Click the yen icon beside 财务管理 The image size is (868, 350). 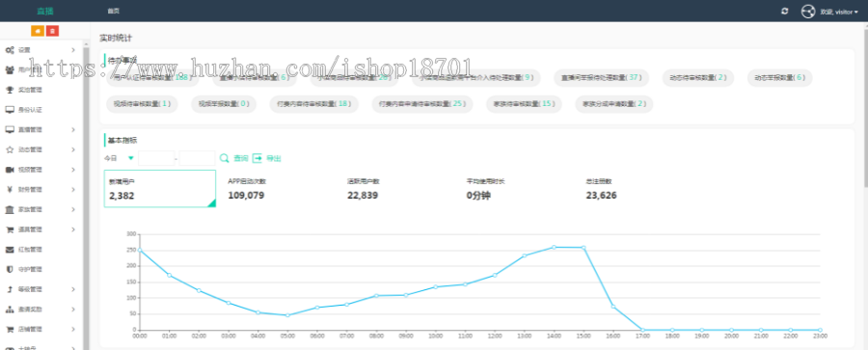pos(10,189)
